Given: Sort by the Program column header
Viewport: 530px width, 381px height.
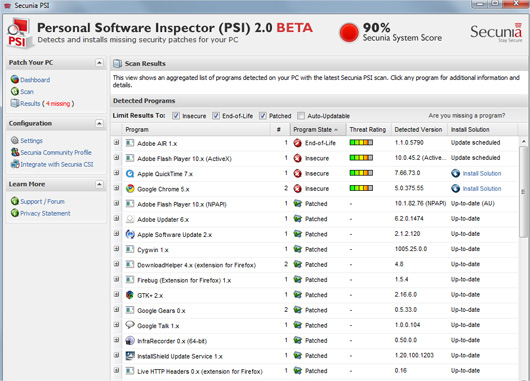Looking at the screenshot, I should (x=196, y=129).
